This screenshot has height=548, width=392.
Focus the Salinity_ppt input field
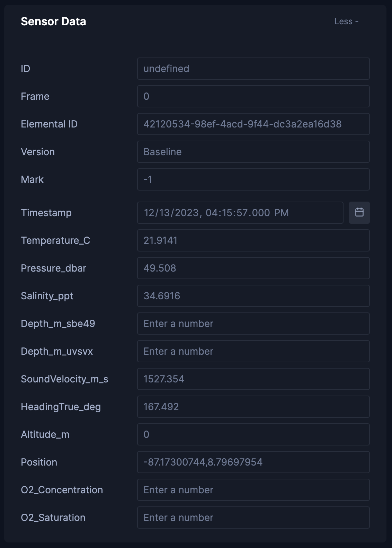(253, 296)
